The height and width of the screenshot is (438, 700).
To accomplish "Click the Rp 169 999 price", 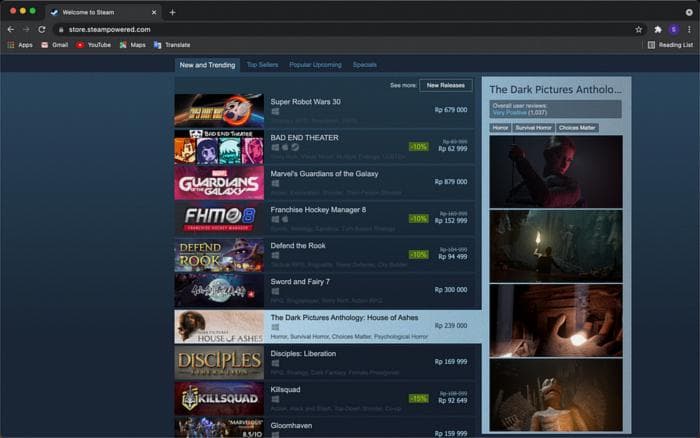I will (451, 362).
